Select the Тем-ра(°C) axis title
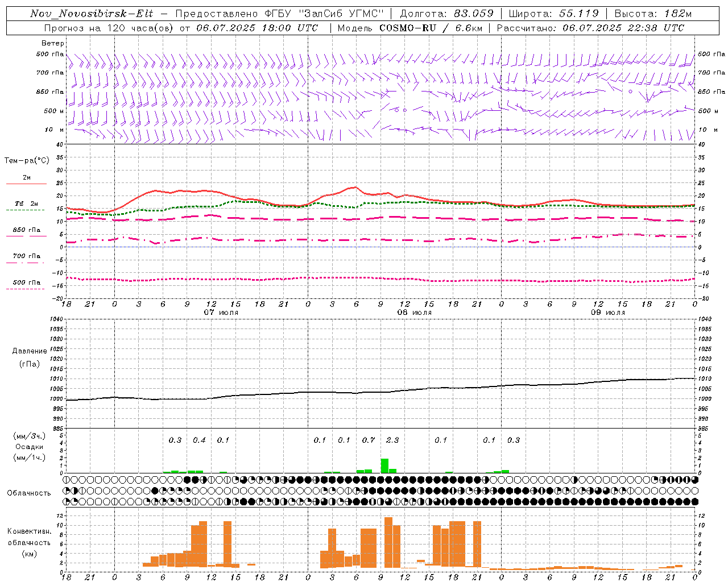Viewport: 728px width, 582px height. (27, 161)
